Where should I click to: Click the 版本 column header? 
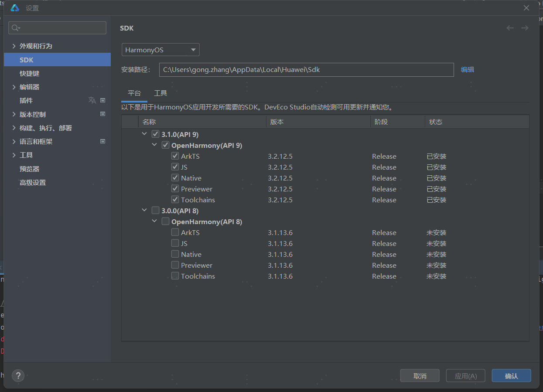click(318, 122)
